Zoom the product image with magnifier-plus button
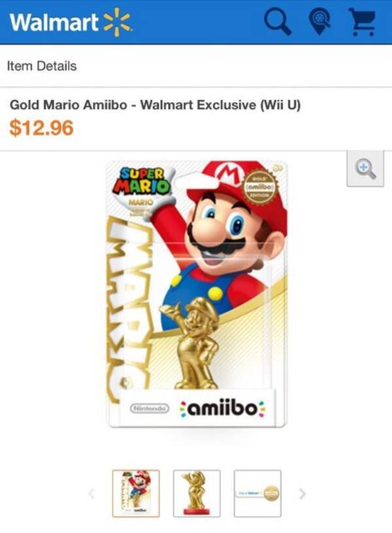This screenshot has height=533, width=392. click(365, 169)
